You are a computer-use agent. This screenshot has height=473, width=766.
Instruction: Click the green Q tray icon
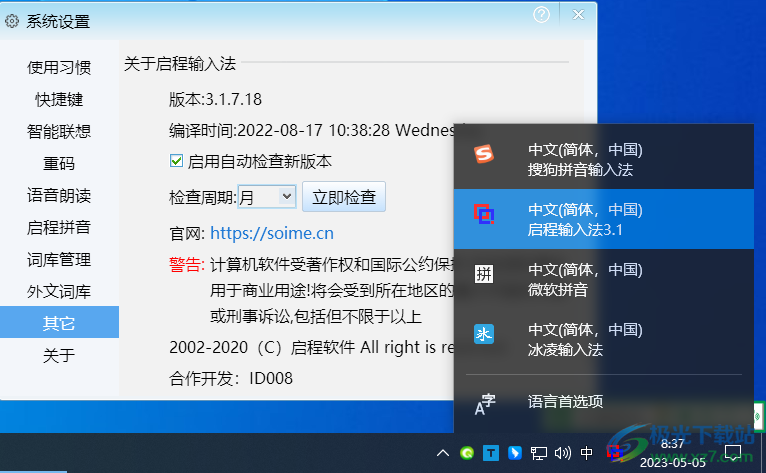(x=467, y=453)
